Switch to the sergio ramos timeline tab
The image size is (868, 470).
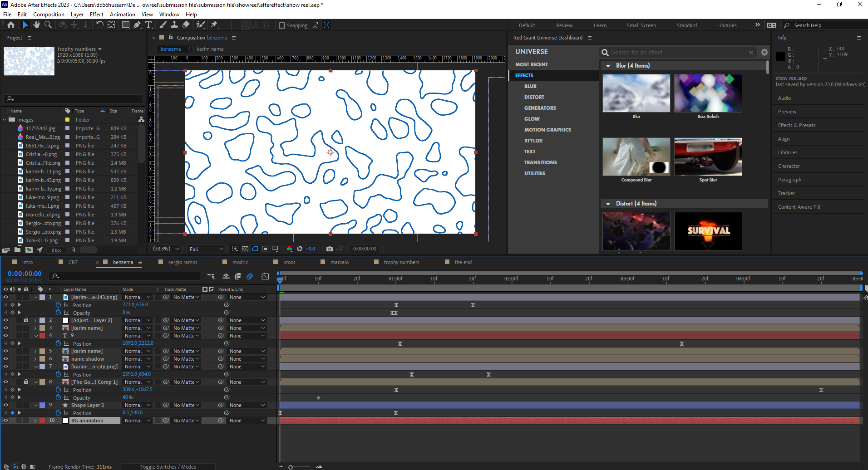[x=182, y=262]
